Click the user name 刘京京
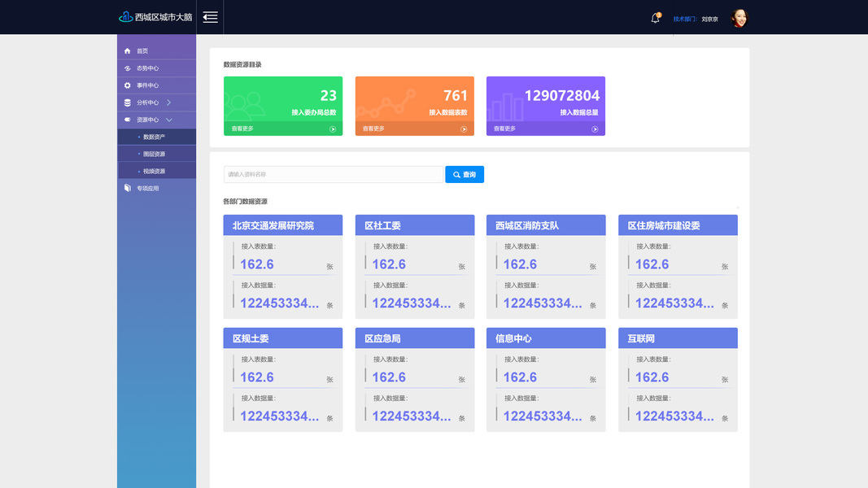The height and width of the screenshot is (488, 868). pyautogui.click(x=709, y=19)
